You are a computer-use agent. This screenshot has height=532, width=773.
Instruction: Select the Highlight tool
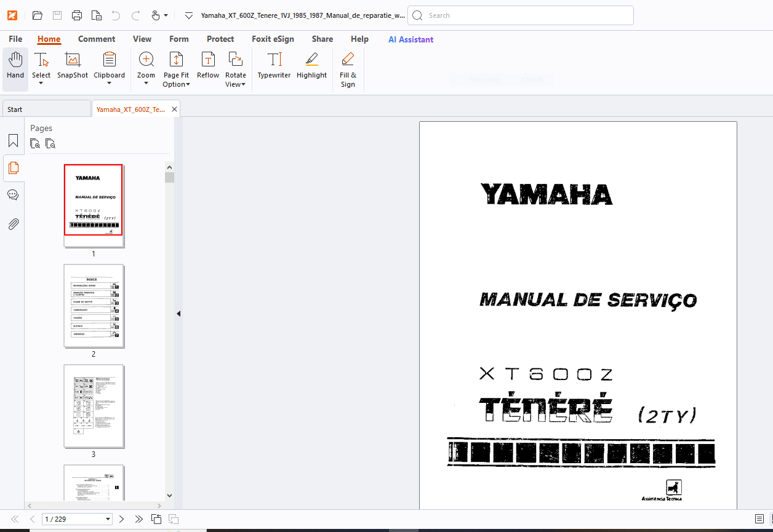[x=311, y=66]
